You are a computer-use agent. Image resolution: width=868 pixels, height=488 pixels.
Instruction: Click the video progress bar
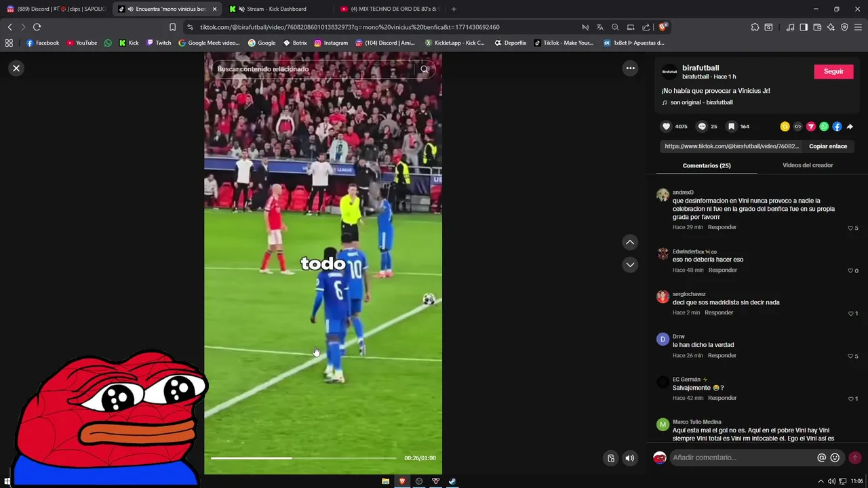tap(303, 458)
